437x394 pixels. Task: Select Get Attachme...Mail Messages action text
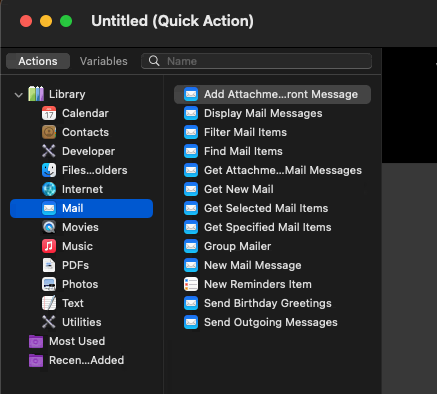pos(283,170)
